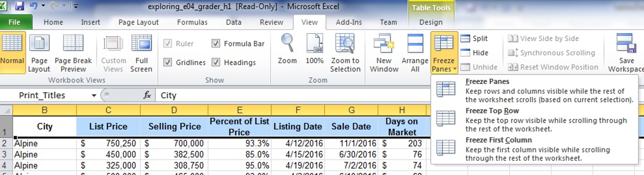Click the Excel application icon in the title bar
The image size is (644, 175).
pyautogui.click(x=3, y=6)
